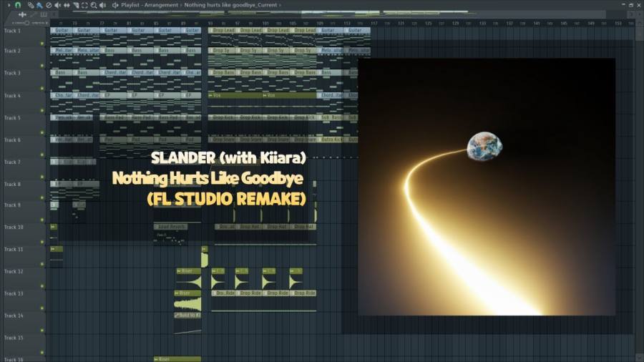
Task: Toggle the mute dot for Track 7
Action: click(x=42, y=177)
